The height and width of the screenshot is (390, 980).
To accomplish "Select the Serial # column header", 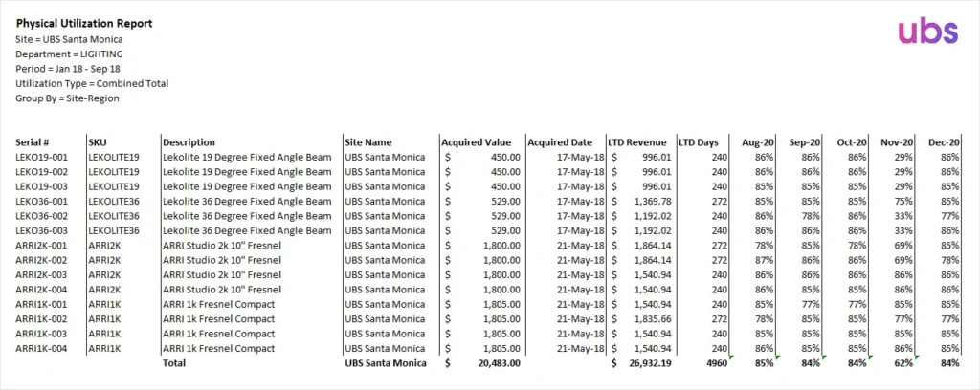I will point(33,142).
